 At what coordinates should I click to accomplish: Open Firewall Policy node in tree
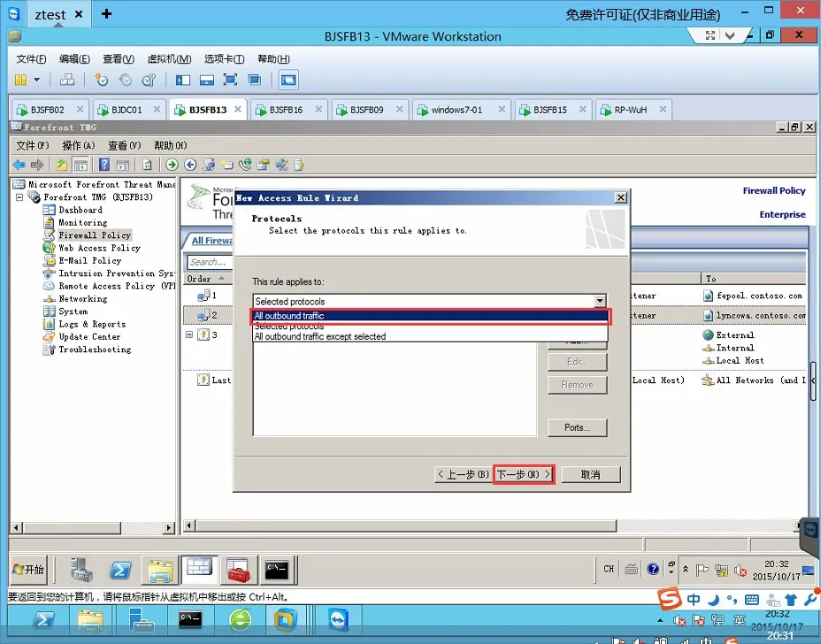tap(95, 235)
